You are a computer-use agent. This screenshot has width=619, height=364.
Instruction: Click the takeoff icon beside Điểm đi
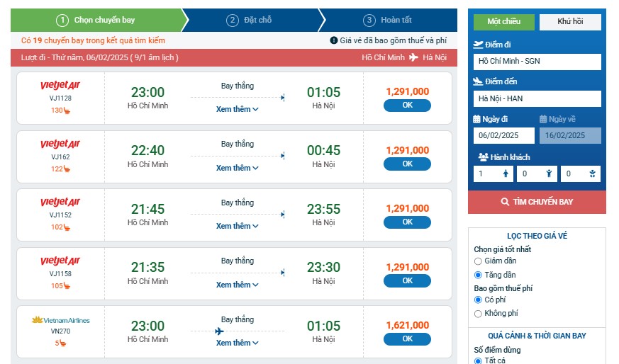478,45
